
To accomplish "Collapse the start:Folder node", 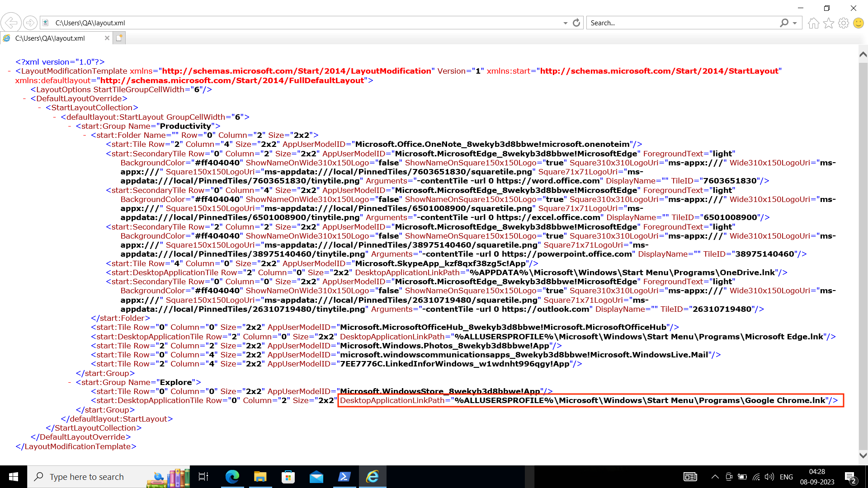I will coord(85,135).
